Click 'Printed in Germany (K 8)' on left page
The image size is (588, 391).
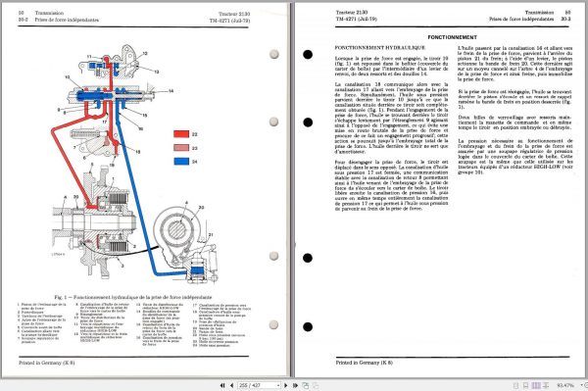[46, 363]
